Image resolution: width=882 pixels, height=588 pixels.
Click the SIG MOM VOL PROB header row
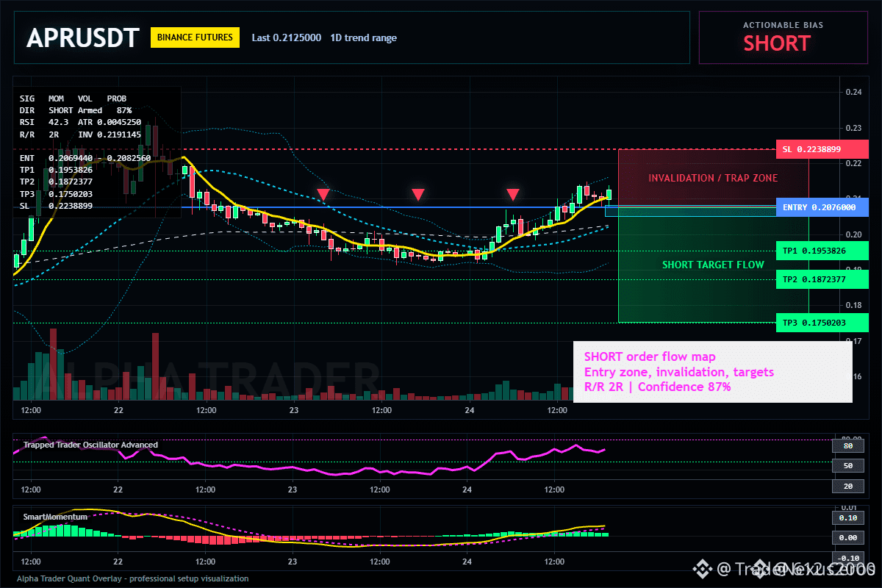tap(73, 98)
